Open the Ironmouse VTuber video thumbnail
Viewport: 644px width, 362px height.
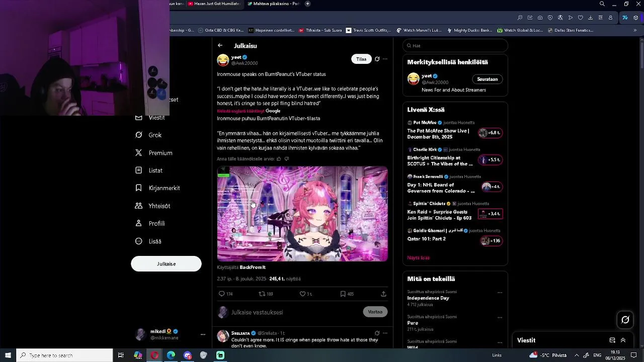point(302,214)
